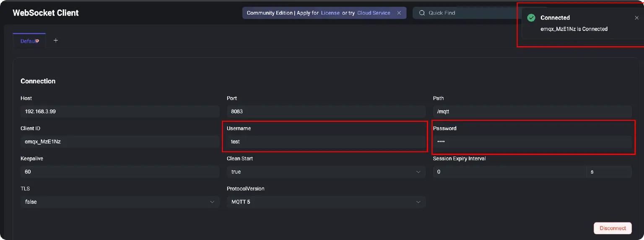The width and height of the screenshot is (644, 240).
Task: Focus the Password field
Action: point(532,142)
